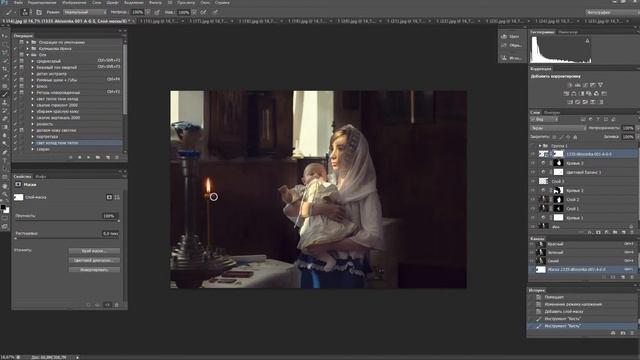This screenshot has height=360, width=640.
Task: Toggle visibility of the Красный channel
Action: point(532,244)
